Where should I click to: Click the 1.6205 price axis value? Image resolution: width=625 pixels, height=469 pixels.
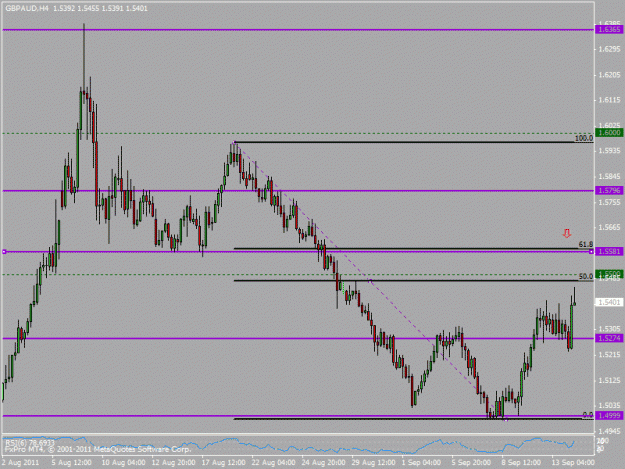pos(609,75)
